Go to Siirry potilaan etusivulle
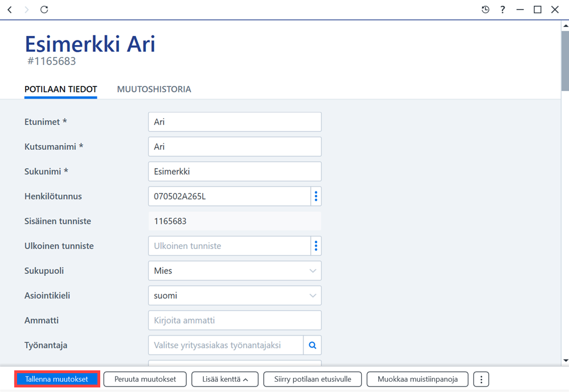Viewport: 569px width, 392px height. click(x=313, y=379)
